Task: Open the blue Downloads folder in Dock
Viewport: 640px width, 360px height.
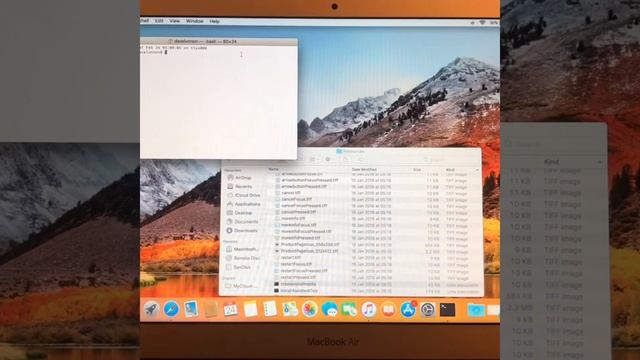Action: [476, 310]
